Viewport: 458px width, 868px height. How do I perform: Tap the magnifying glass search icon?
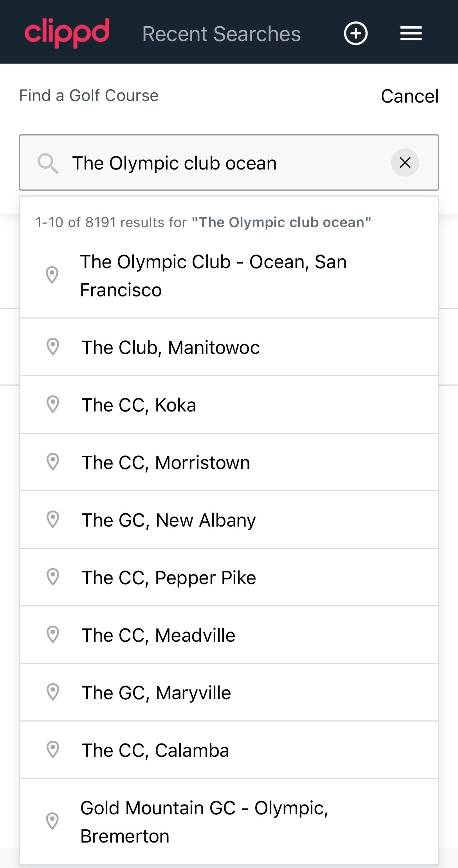tap(48, 163)
